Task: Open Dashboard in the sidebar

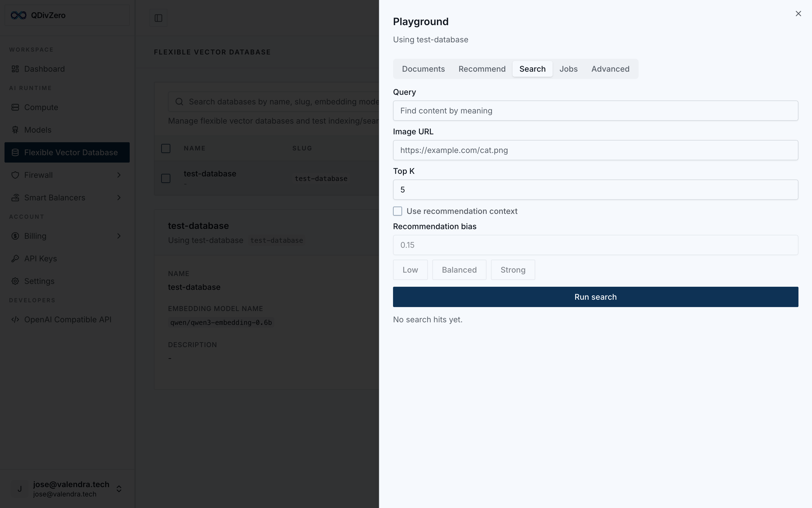Action: pyautogui.click(x=67, y=69)
